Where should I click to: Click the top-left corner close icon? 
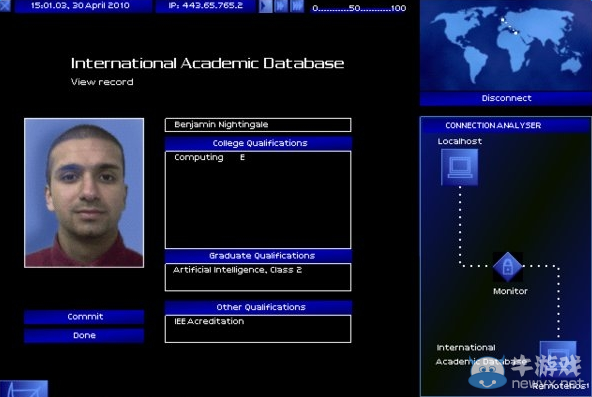[5, 6]
